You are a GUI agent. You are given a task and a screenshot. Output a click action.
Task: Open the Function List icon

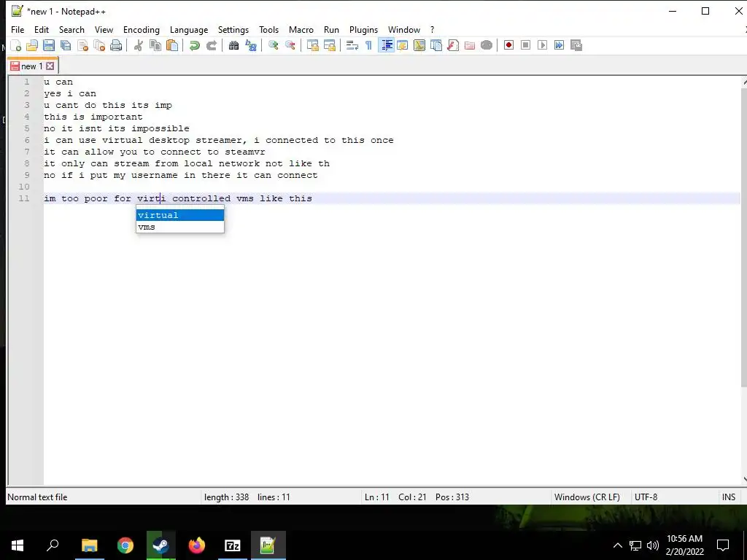tap(453, 45)
